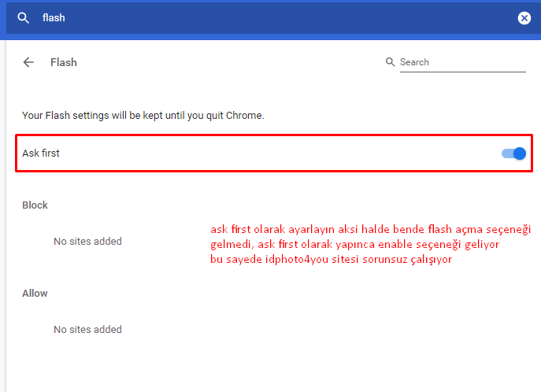Clear the 'flash' search query
Screen dimensions: 541x392
pos(524,17)
